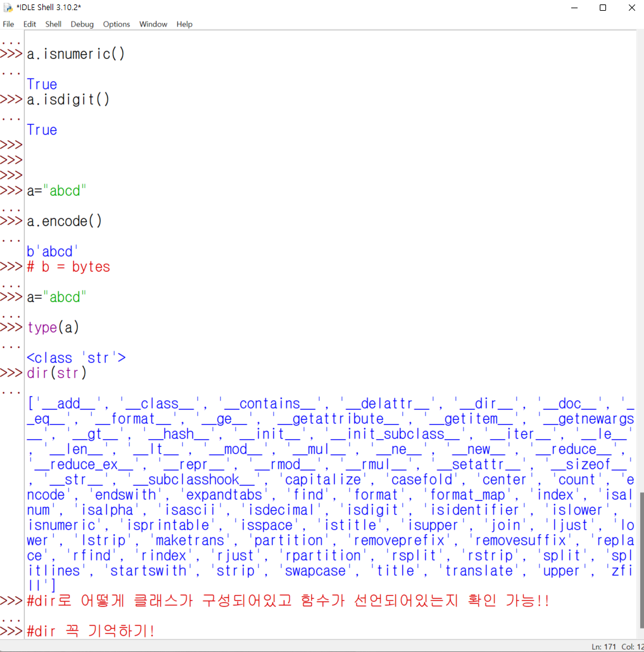Open the Debug menu

click(82, 24)
